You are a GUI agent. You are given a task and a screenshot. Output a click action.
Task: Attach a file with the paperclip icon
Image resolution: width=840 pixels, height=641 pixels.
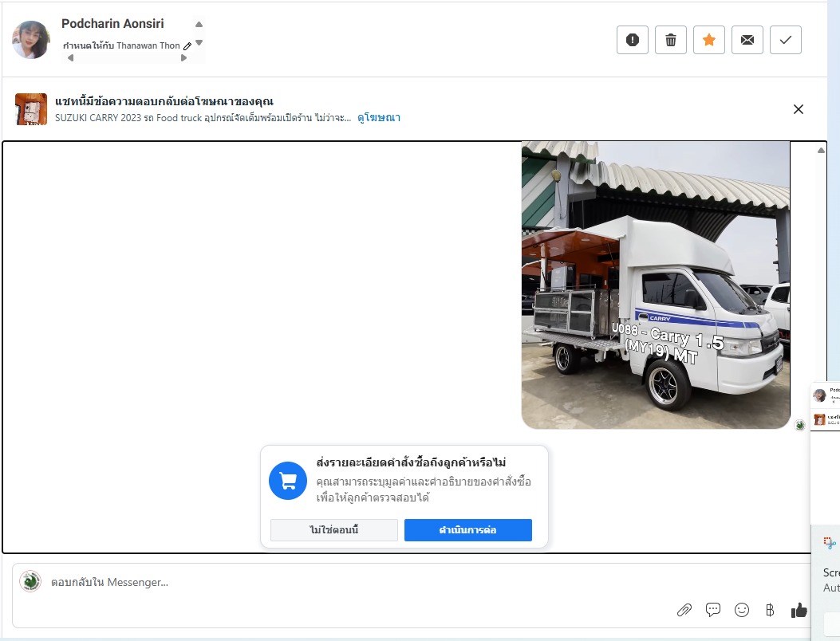click(684, 610)
